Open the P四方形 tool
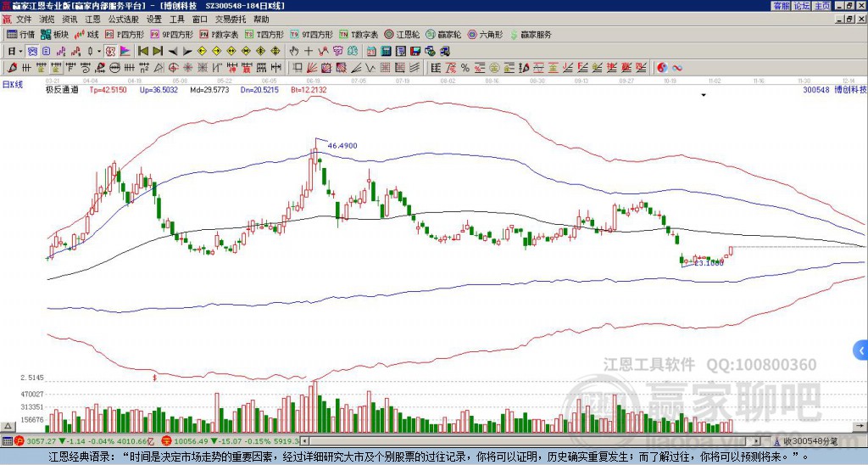868x465 pixels. [125, 34]
